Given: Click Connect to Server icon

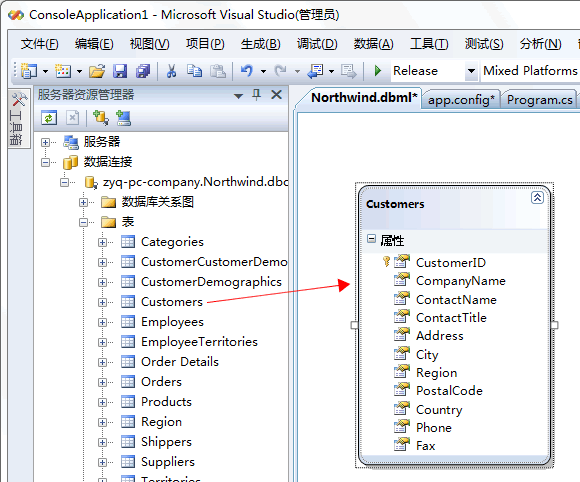Looking at the screenshot, I should point(123,118).
